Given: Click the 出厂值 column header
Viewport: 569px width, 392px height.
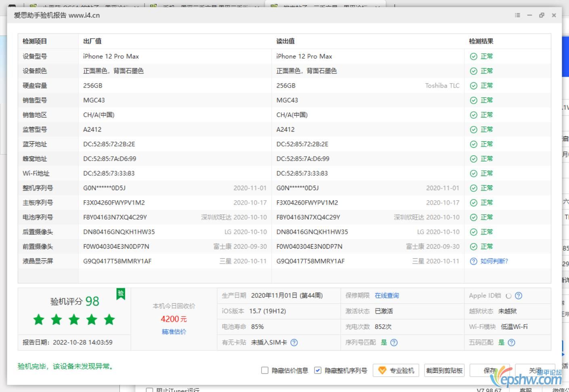Looking at the screenshot, I should click(x=92, y=41).
